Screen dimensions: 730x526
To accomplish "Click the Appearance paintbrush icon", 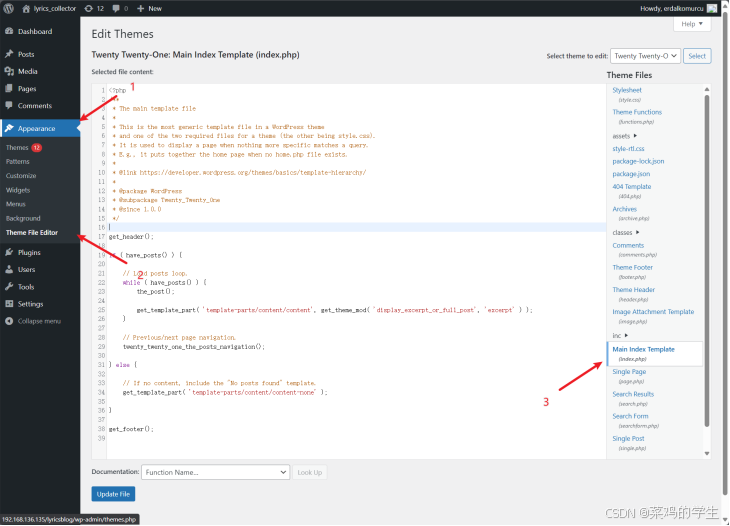I will tap(9, 128).
